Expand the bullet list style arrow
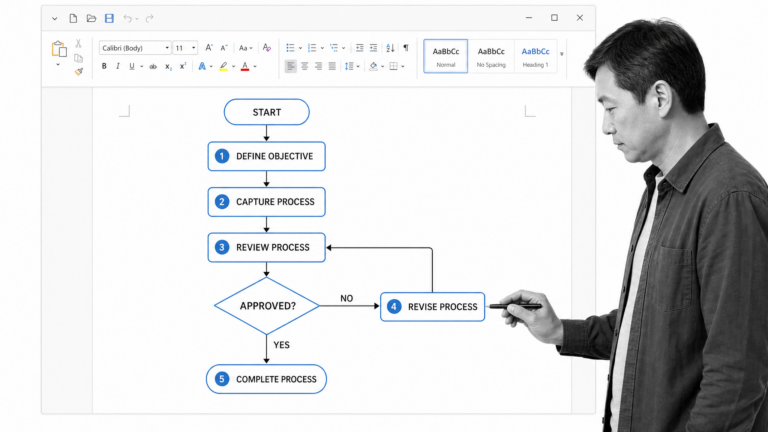This screenshot has height=432, width=768. [x=300, y=48]
